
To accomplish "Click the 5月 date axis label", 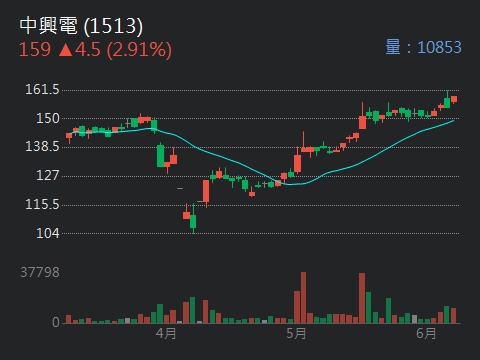I will click(296, 333).
